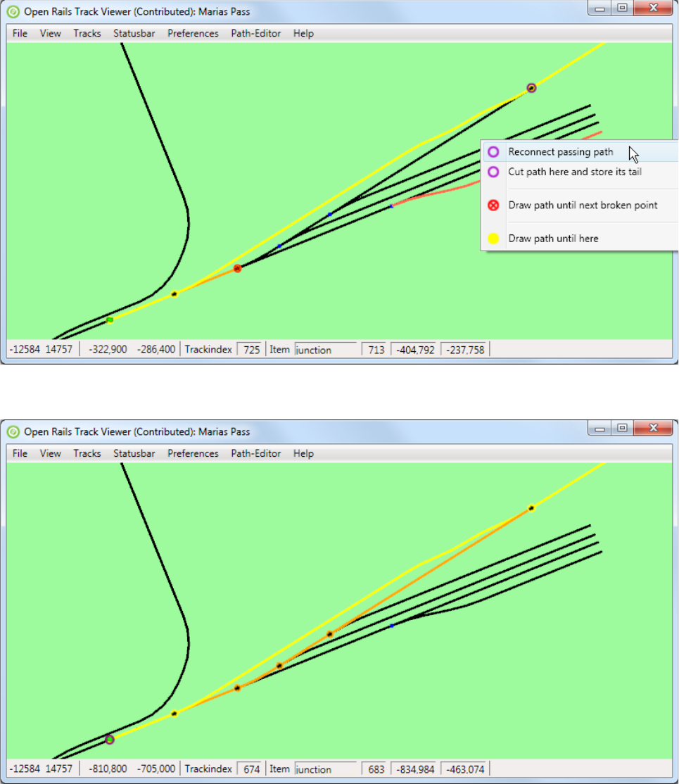Click item index field showing 713
Image resolution: width=679 pixels, height=784 pixels.
click(374, 350)
